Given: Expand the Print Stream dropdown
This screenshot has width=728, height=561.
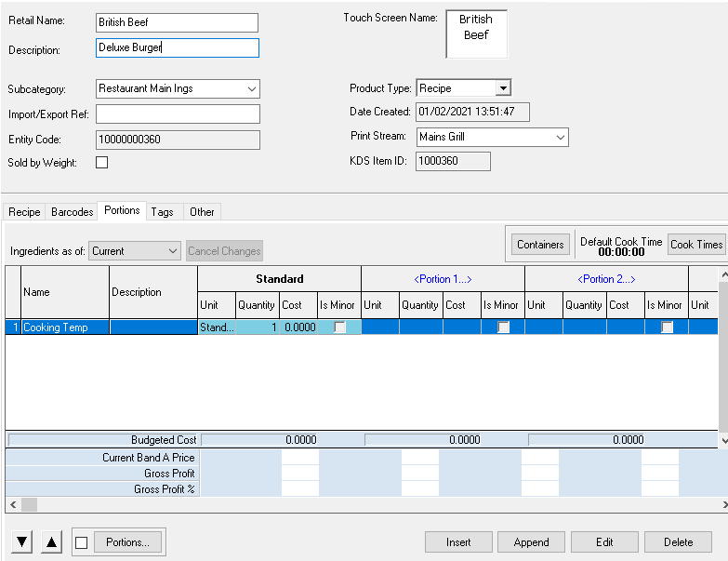Looking at the screenshot, I should pyautogui.click(x=560, y=137).
